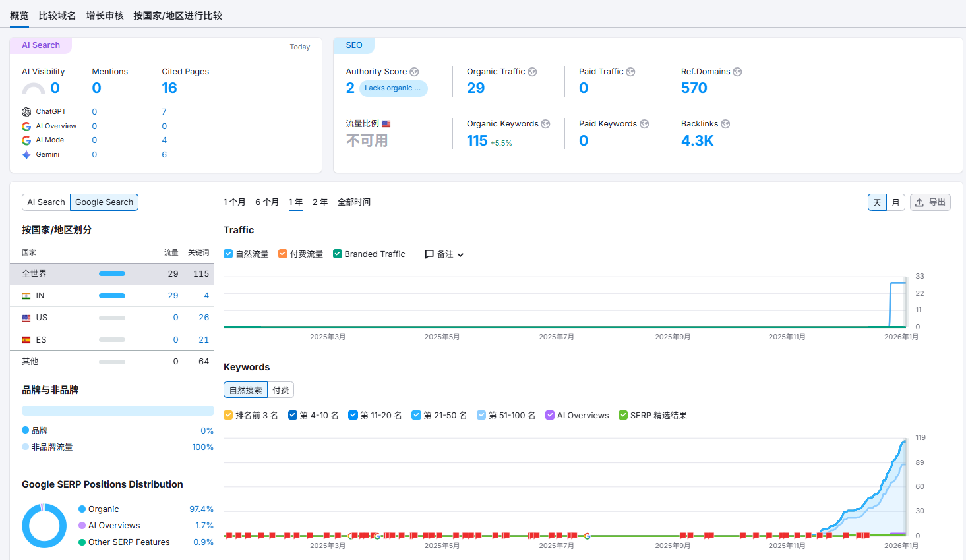Uncheck the 自然流量 checkbox
The height and width of the screenshot is (560, 966).
point(228,254)
